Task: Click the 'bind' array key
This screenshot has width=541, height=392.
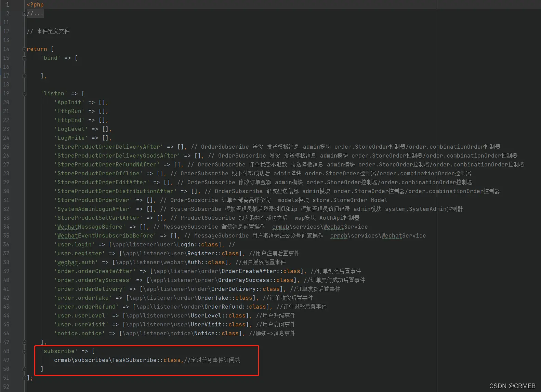Action: coord(51,58)
